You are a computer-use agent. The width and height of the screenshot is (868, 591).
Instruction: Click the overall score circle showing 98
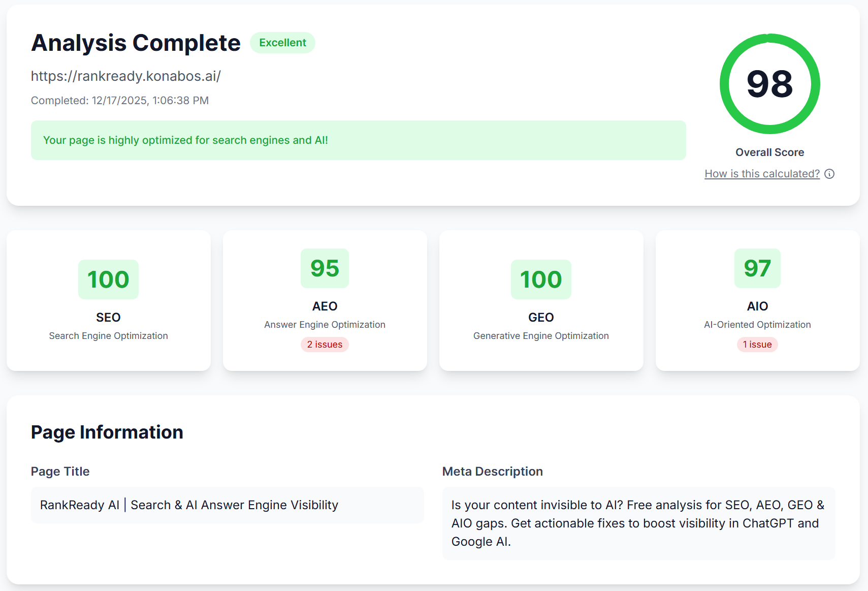[769, 84]
